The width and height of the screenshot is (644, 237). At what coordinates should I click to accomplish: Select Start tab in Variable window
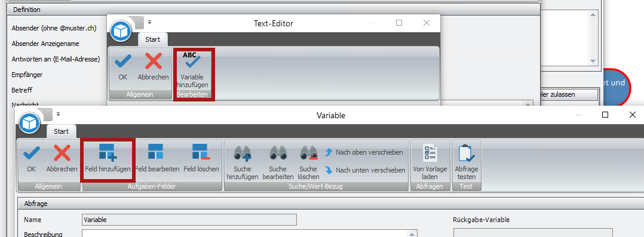[x=61, y=131]
